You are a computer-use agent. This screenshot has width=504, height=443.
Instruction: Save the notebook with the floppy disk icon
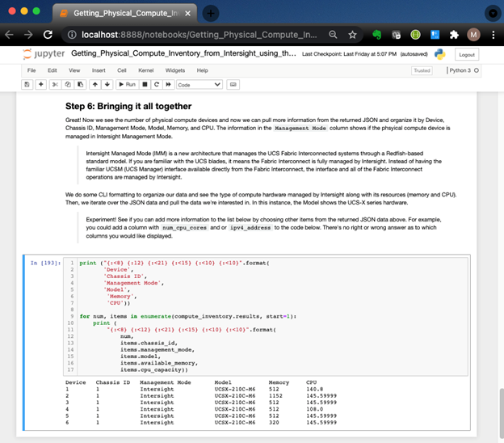coord(27,84)
